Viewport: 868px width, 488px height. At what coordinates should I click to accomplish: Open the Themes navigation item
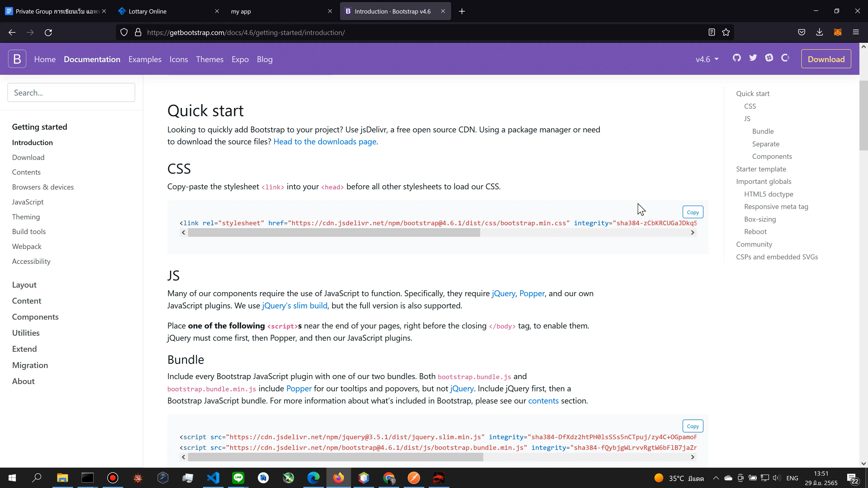[x=210, y=59]
